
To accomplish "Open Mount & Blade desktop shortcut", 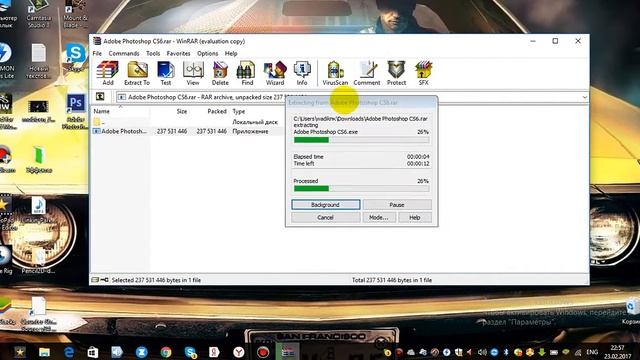I will click(x=75, y=14).
